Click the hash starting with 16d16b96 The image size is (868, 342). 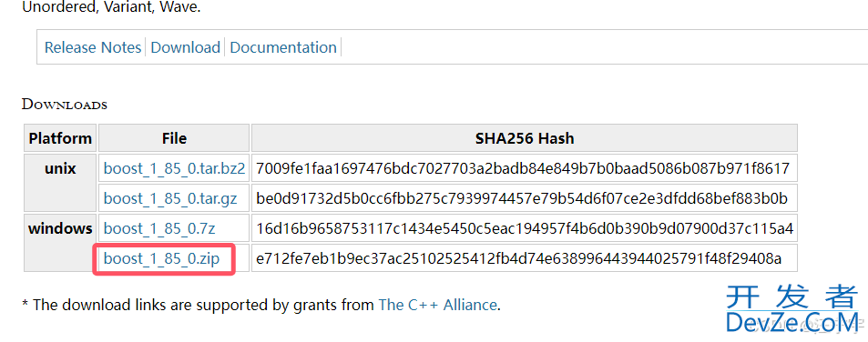(525, 228)
